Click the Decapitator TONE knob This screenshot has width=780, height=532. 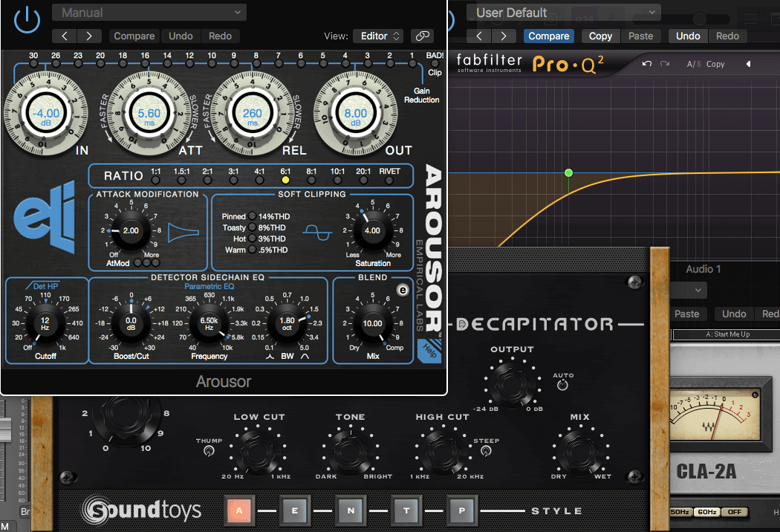coord(350,452)
